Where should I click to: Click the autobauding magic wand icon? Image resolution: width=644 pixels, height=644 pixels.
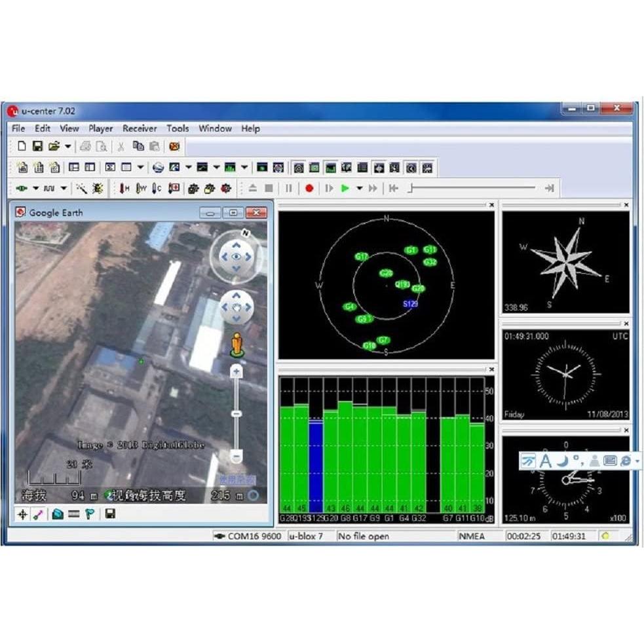pyautogui.click(x=81, y=189)
